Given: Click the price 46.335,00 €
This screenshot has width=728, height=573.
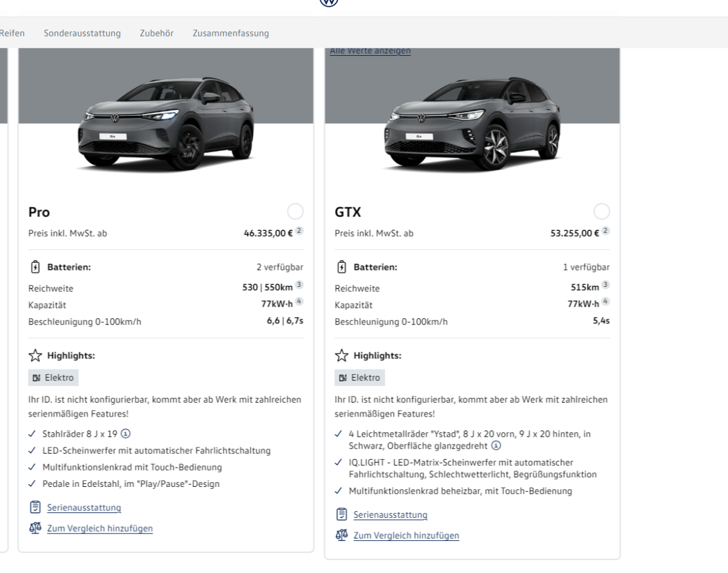Looking at the screenshot, I should (x=269, y=233).
